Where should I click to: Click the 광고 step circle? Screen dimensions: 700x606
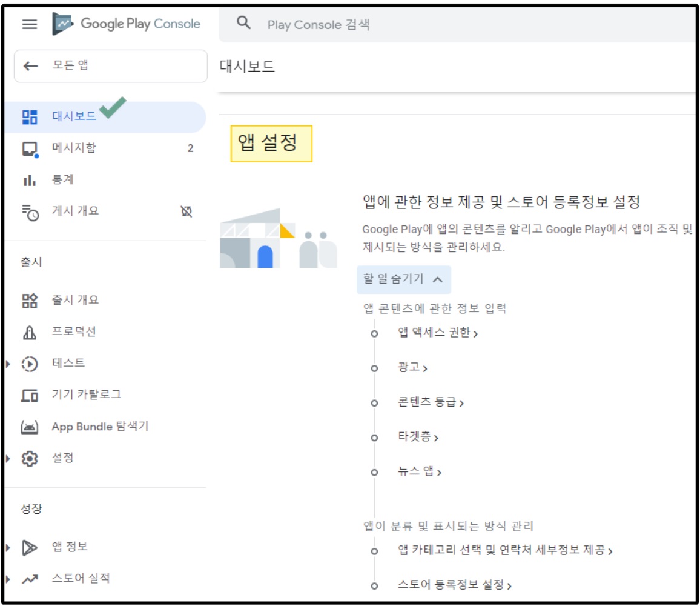point(375,368)
